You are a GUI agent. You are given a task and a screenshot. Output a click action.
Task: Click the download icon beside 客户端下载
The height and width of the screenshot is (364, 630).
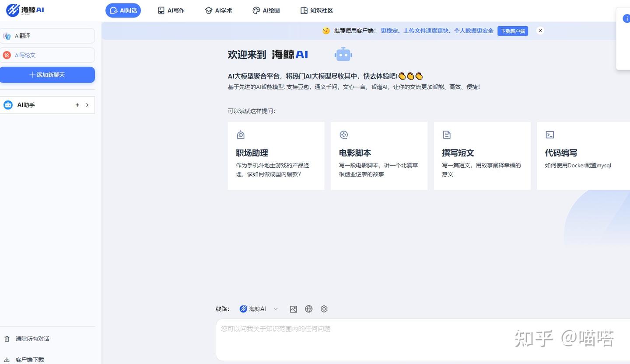7,360
